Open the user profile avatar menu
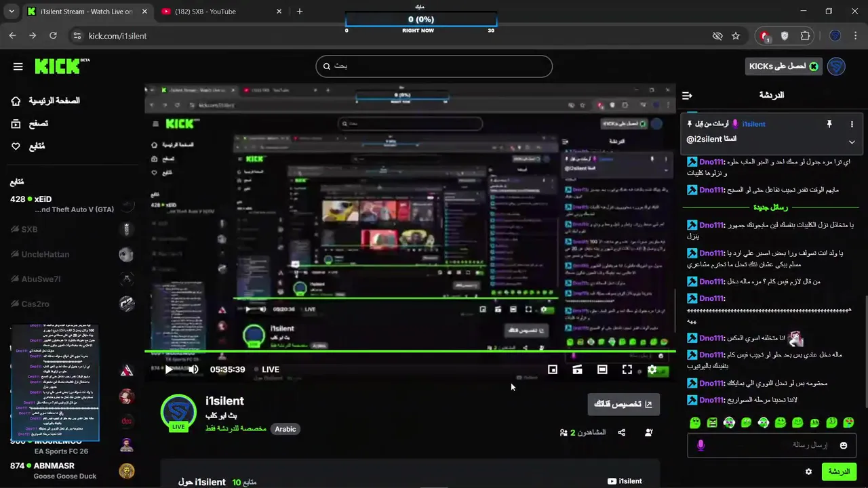The image size is (868, 488). pyautogui.click(x=836, y=66)
